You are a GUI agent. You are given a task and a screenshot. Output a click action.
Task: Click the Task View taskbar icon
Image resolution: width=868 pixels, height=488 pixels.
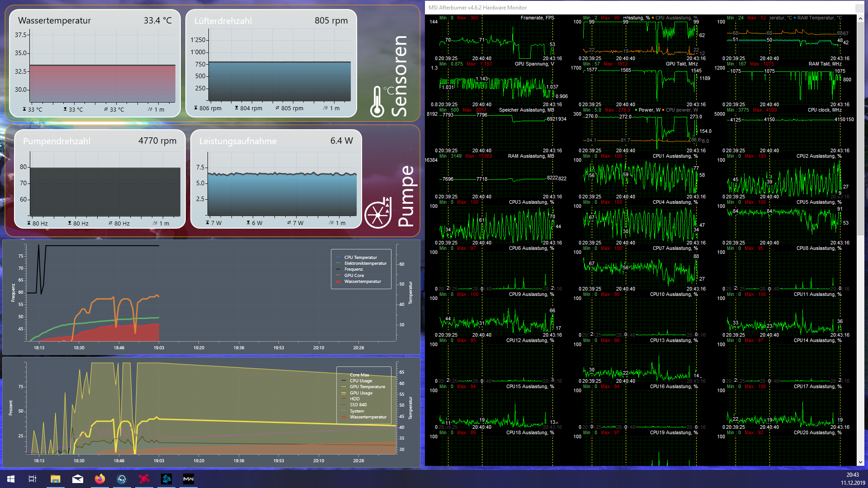click(x=33, y=479)
